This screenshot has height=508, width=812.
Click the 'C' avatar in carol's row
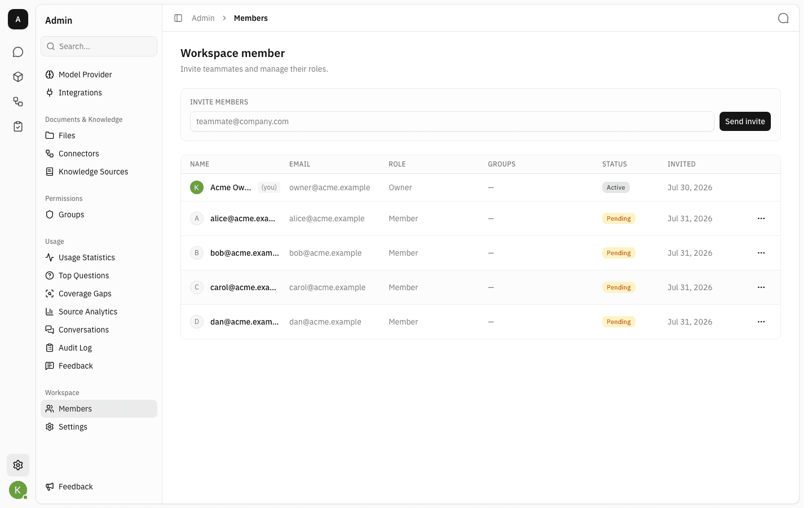pyautogui.click(x=197, y=287)
